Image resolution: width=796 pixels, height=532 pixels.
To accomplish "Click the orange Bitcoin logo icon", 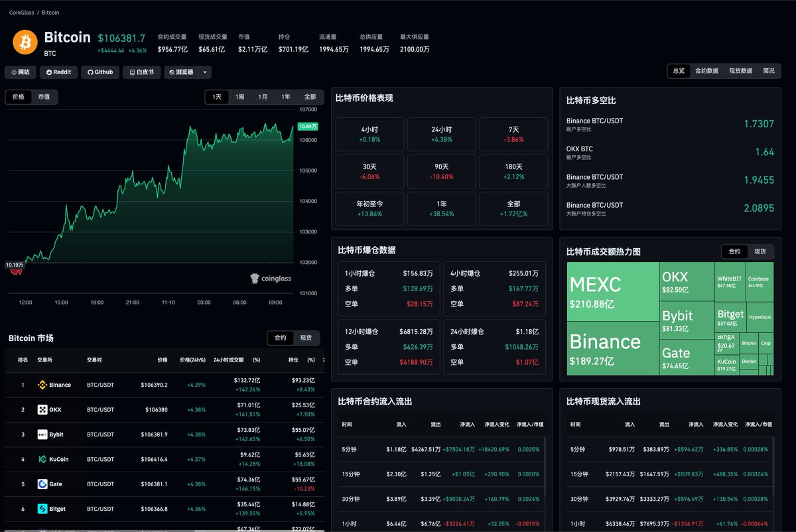I will (25, 42).
